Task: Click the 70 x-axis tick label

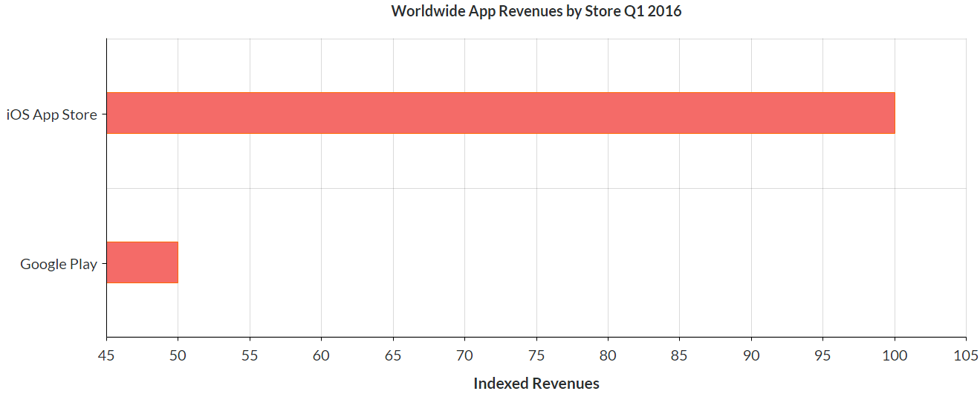Action: coord(464,357)
